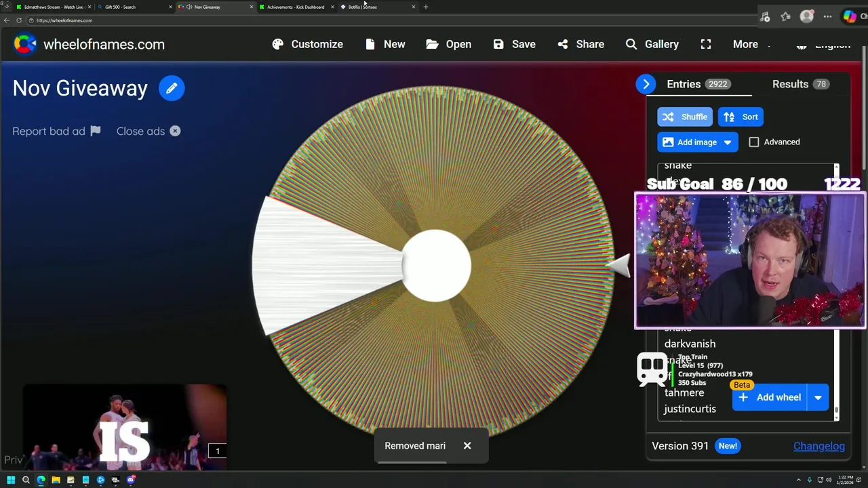Enter fullscreen mode using the expand icon
The height and width of the screenshot is (488, 868).
click(x=706, y=44)
